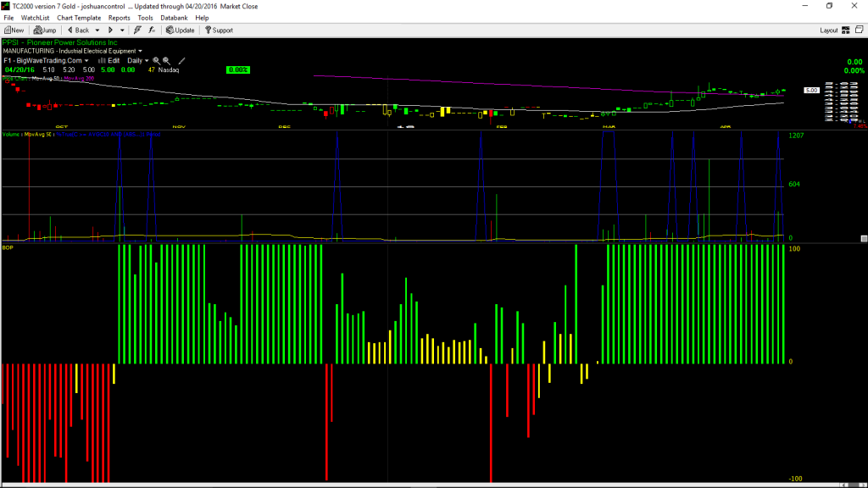868x488 pixels.
Task: Go forward using the right arrow
Action: point(110,30)
